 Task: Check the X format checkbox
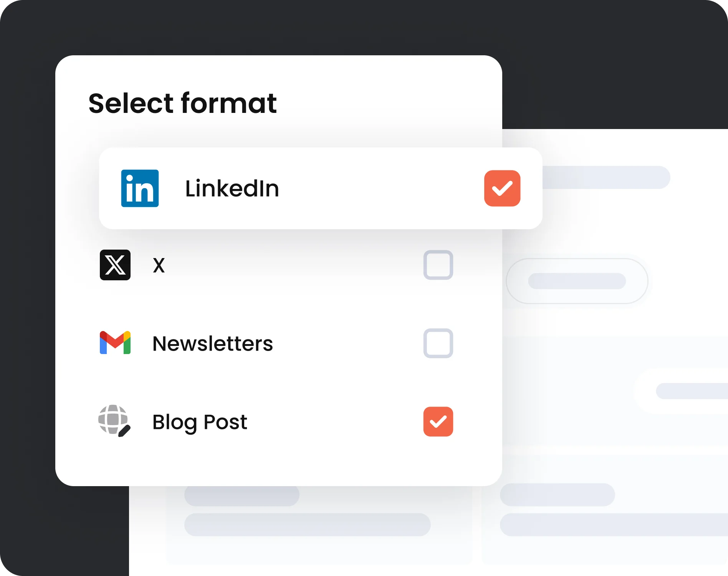(438, 265)
